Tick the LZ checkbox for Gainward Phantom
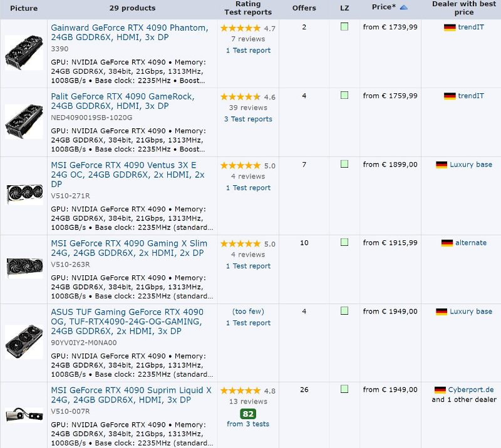The image size is (501, 448). (344, 27)
